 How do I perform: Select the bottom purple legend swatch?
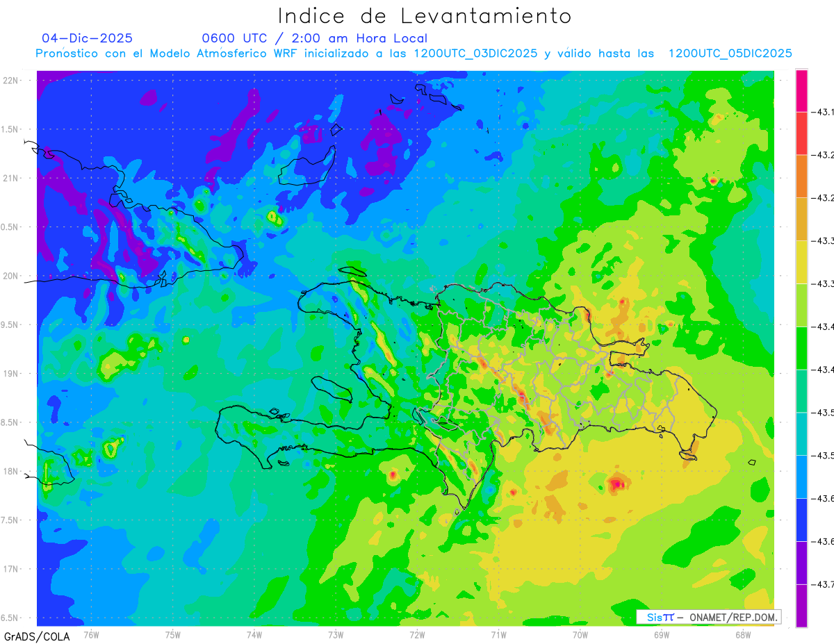801,606
